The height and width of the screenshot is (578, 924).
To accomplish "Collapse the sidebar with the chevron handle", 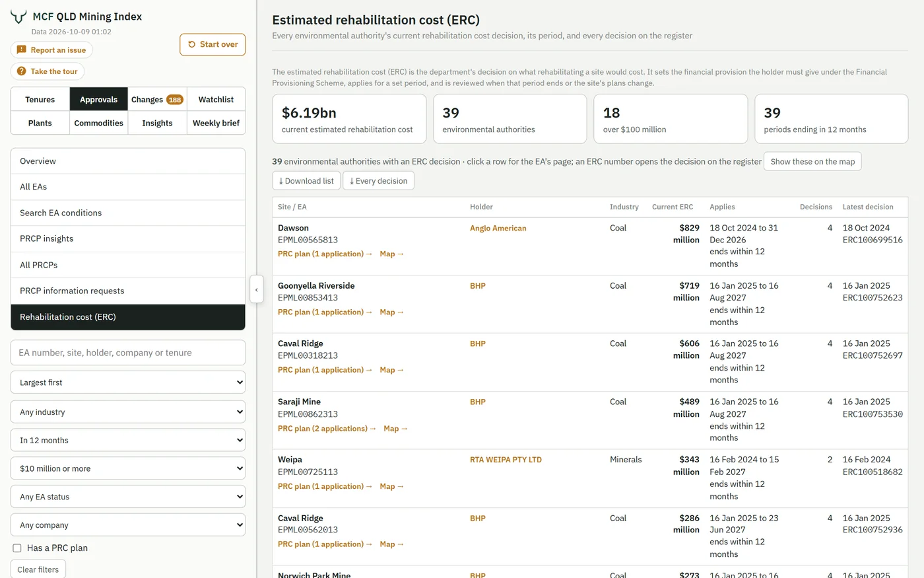I will [x=257, y=289].
